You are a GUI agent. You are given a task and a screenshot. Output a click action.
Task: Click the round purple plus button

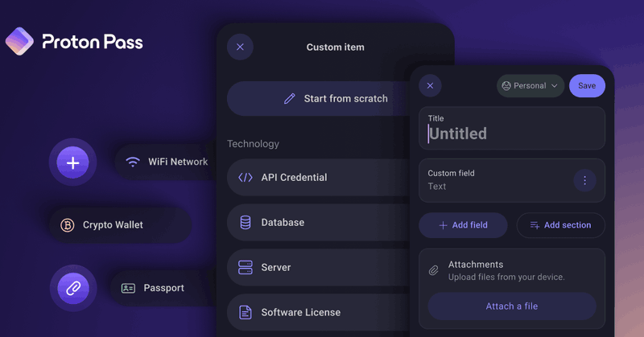pyautogui.click(x=72, y=162)
